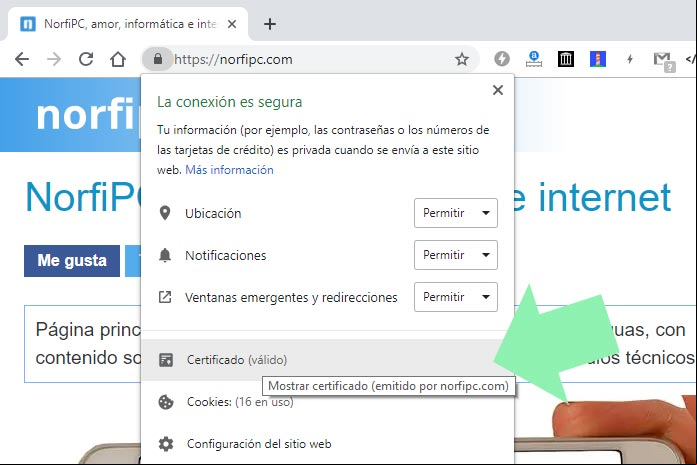Open a new tab with the plus button
Image resolution: width=697 pixels, height=465 pixels.
pyautogui.click(x=270, y=24)
